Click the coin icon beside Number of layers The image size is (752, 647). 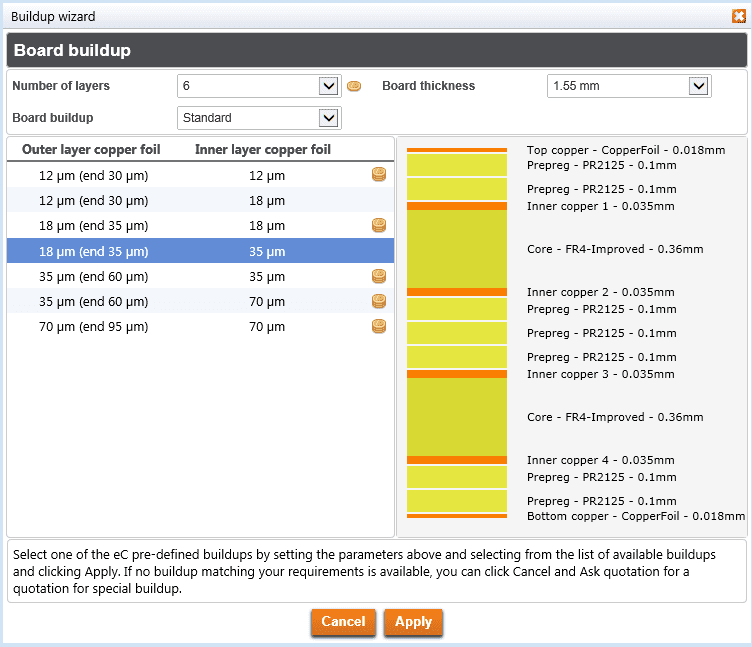354,86
